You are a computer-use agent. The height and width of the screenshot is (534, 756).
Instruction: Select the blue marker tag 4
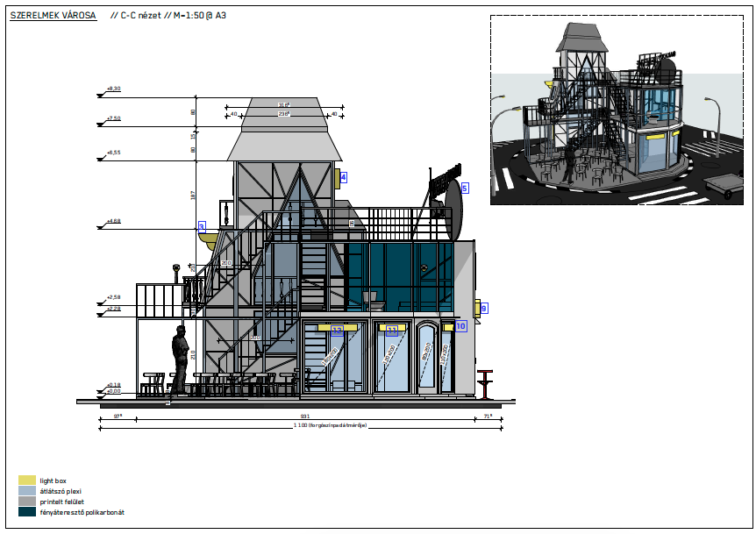[x=344, y=177]
